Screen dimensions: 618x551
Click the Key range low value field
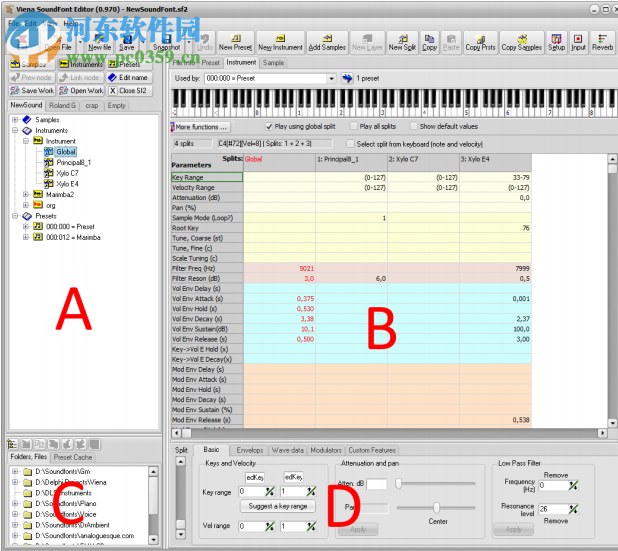pyautogui.click(x=251, y=491)
